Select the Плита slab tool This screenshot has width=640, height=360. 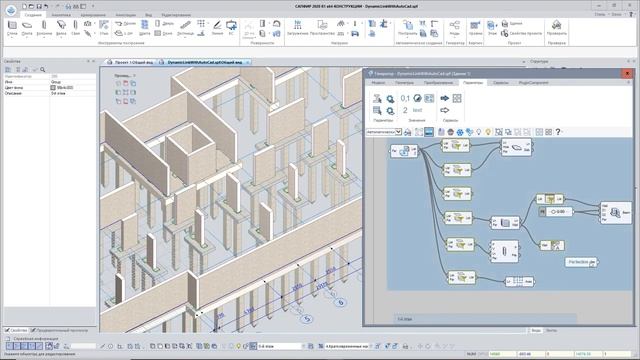[27, 28]
